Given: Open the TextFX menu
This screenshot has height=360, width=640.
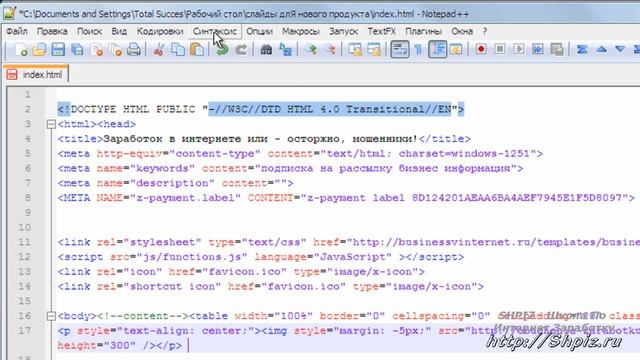Looking at the screenshot, I should 382,31.
